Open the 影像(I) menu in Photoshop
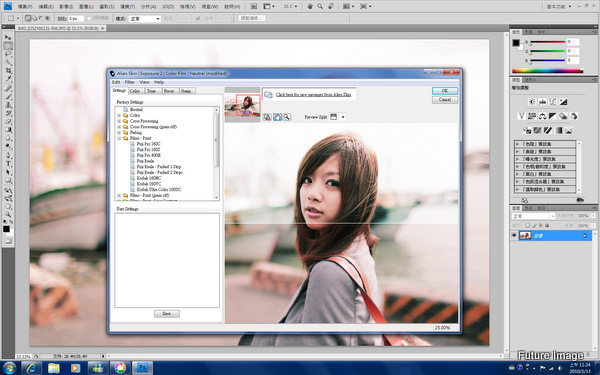 [66, 7]
